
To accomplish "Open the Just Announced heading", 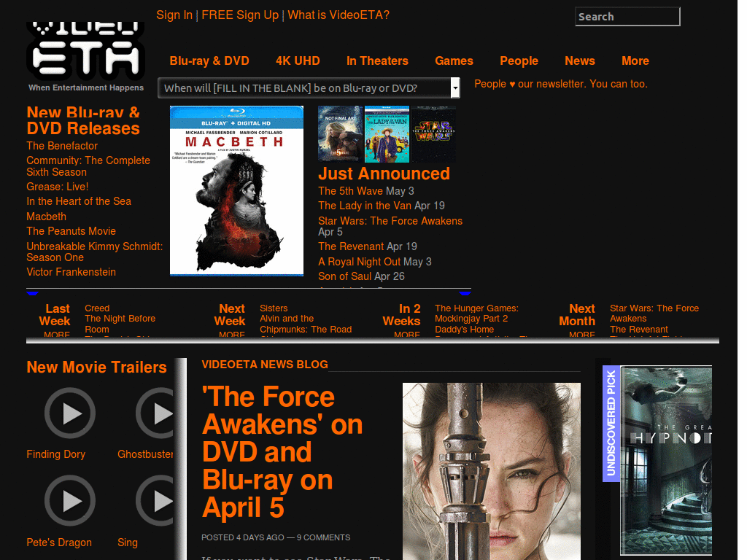I will [x=384, y=174].
